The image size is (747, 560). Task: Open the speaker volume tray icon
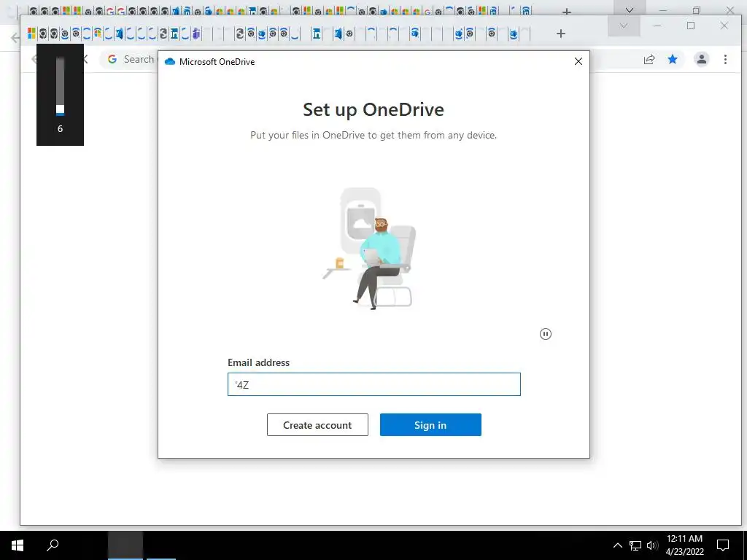pyautogui.click(x=652, y=545)
